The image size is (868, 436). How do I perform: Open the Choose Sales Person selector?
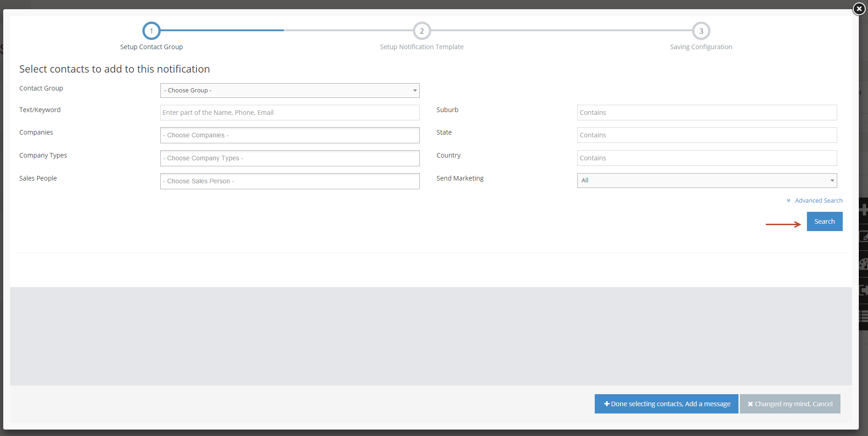coord(290,181)
